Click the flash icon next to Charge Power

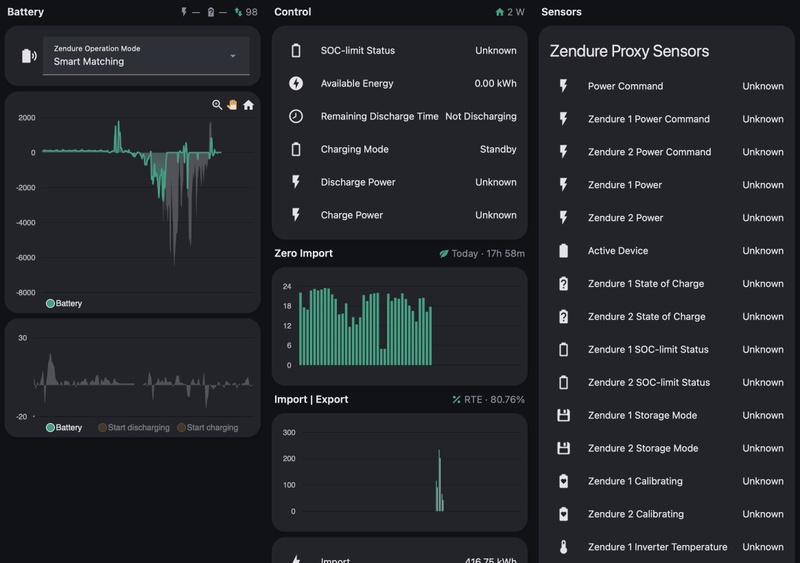click(x=296, y=215)
